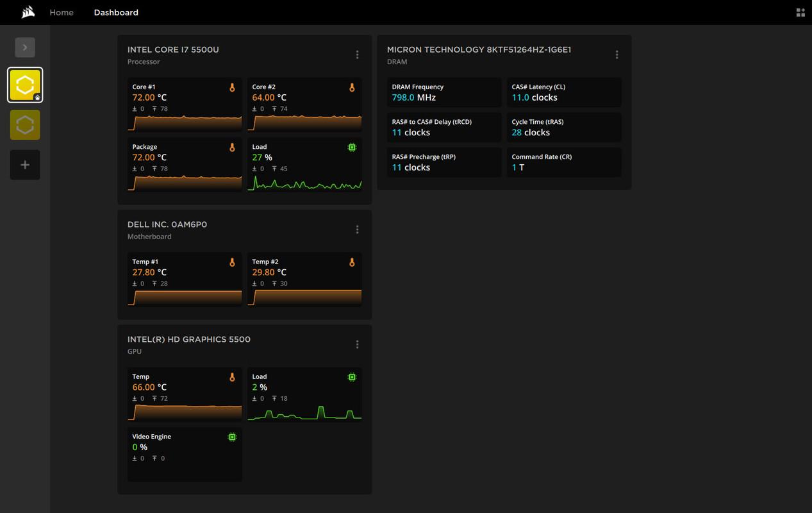Click the "DELL INC. 0AM6P0" card title
The image size is (812, 513).
[167, 224]
